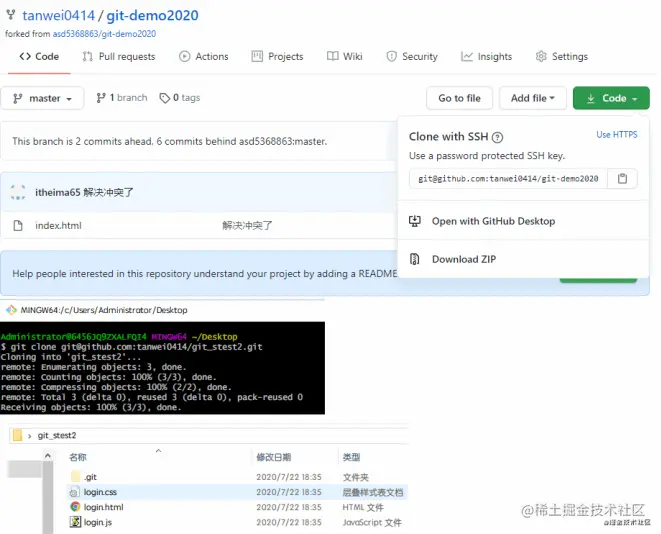
Task: Click the scroll up arrow in the Explorer navigation pane
Action: click(x=48, y=456)
